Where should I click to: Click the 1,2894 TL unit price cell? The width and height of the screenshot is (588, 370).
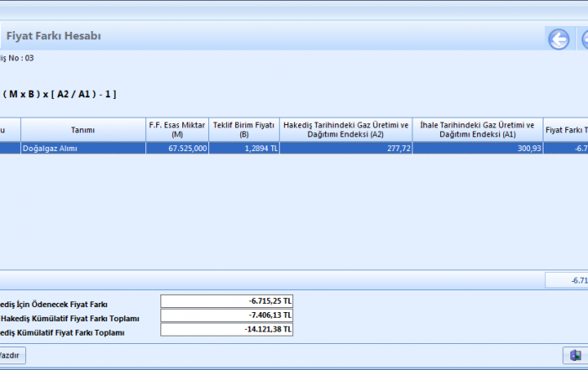click(x=244, y=148)
